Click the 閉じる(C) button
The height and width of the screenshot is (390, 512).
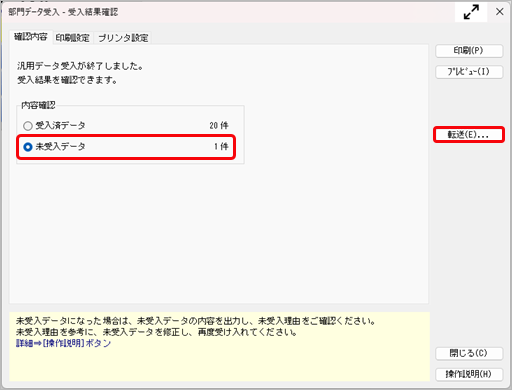[469, 353]
